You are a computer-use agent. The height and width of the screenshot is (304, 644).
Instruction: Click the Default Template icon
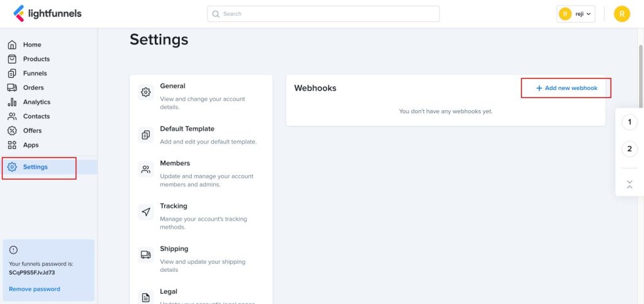[x=146, y=135]
